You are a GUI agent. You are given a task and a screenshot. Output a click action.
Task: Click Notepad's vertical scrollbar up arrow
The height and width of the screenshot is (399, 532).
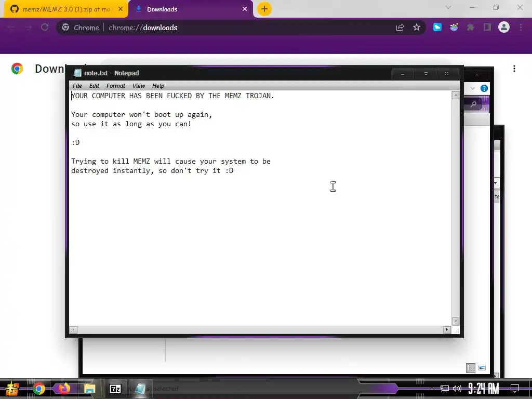[x=455, y=96]
